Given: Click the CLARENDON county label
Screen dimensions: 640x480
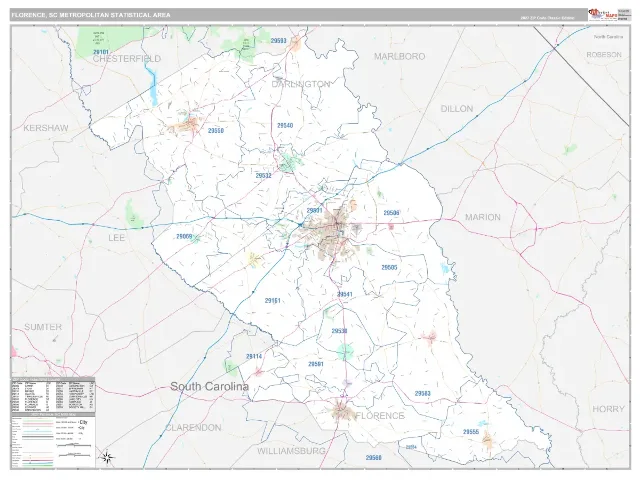Looking at the screenshot, I should pyautogui.click(x=193, y=428).
